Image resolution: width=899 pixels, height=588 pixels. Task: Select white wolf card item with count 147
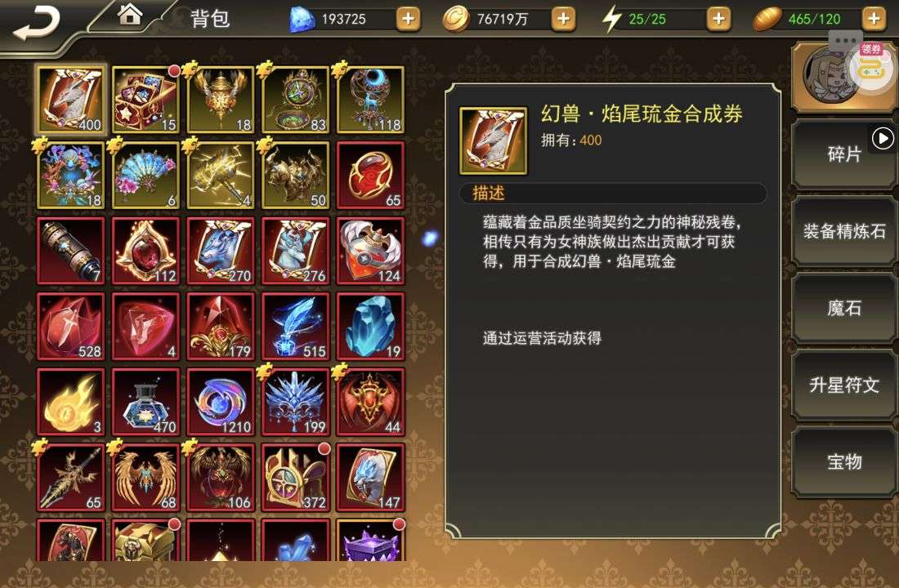coord(370,477)
